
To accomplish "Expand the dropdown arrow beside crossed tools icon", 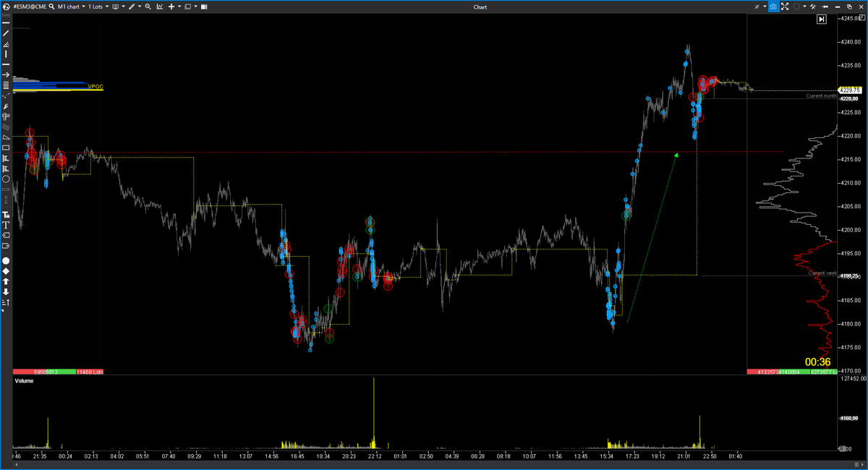I will pyautogui.click(x=765, y=7).
